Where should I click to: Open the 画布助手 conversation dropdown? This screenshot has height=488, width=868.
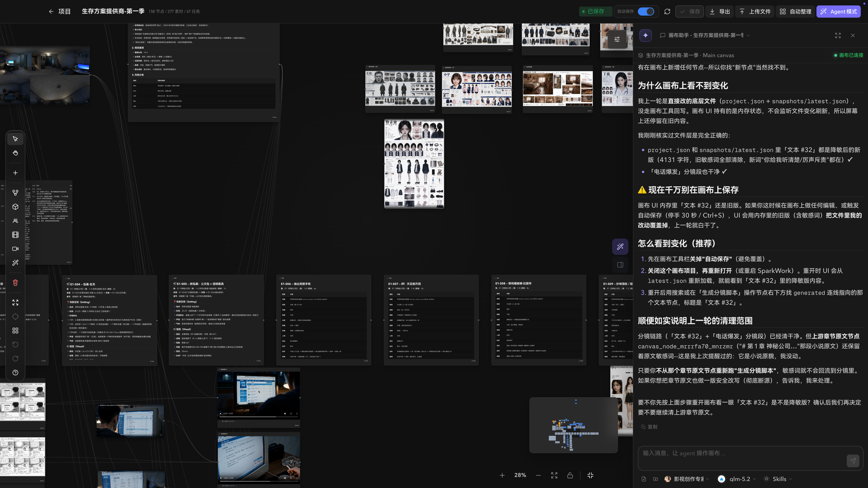[x=705, y=35]
